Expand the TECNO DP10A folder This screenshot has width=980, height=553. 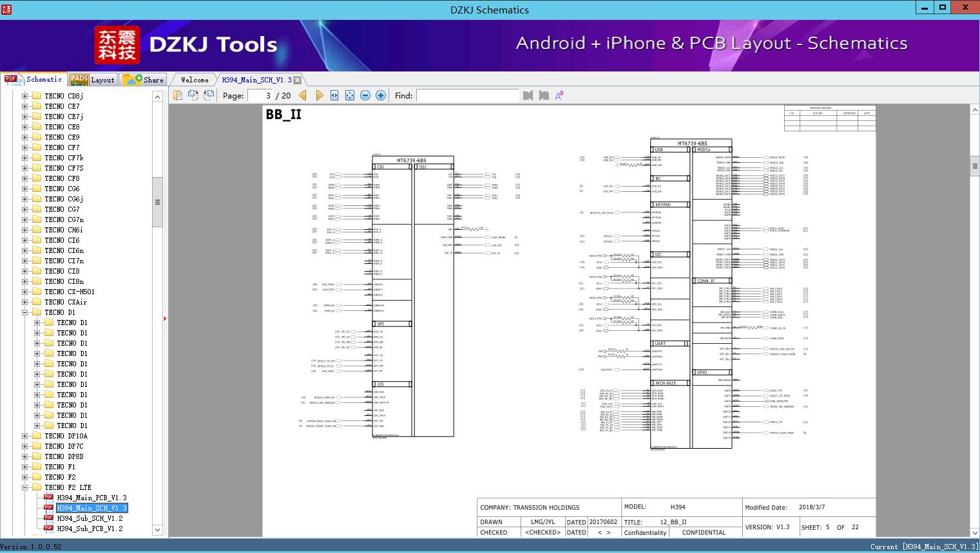tap(24, 436)
